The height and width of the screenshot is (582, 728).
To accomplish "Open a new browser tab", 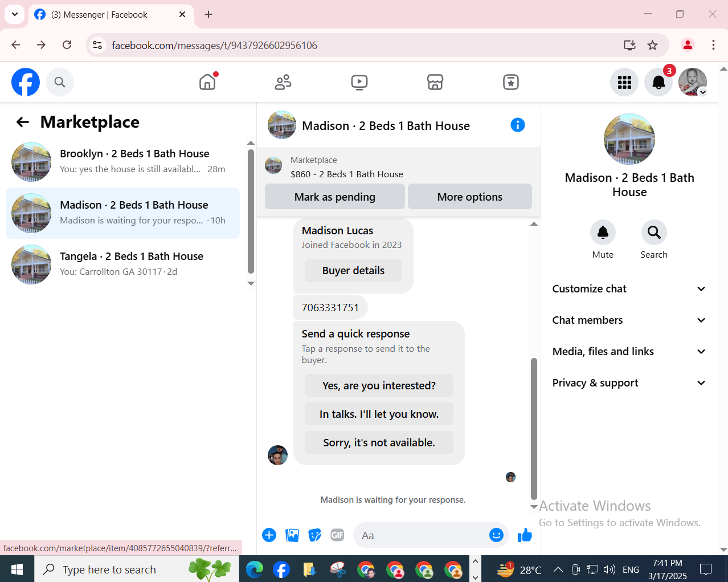I will [x=208, y=14].
